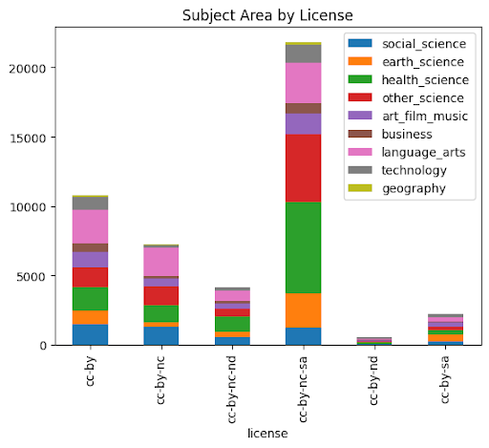Click the cc-by-sa x-axis label
The image size is (489, 448).
pyautogui.click(x=445, y=379)
